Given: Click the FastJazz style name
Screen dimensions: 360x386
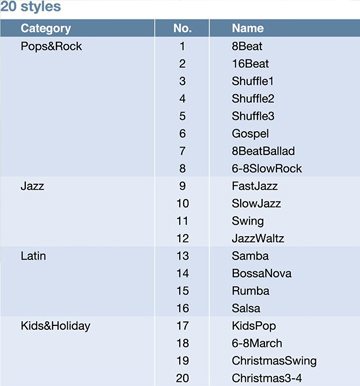Looking at the screenshot, I should pos(255,186).
